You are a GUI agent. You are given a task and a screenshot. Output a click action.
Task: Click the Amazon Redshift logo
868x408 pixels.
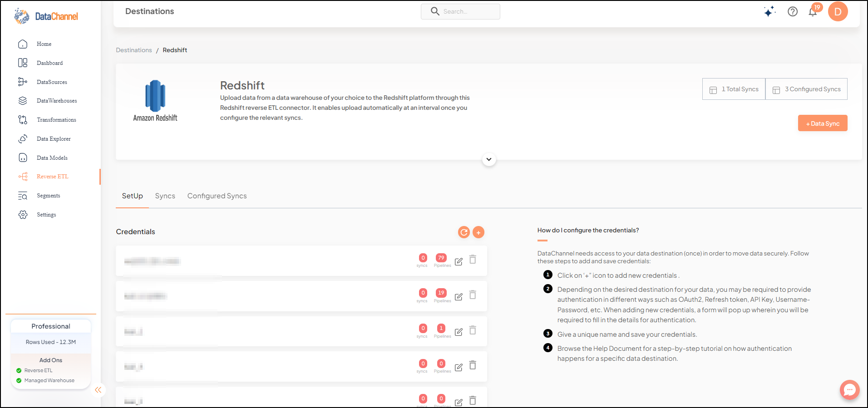[x=155, y=101]
